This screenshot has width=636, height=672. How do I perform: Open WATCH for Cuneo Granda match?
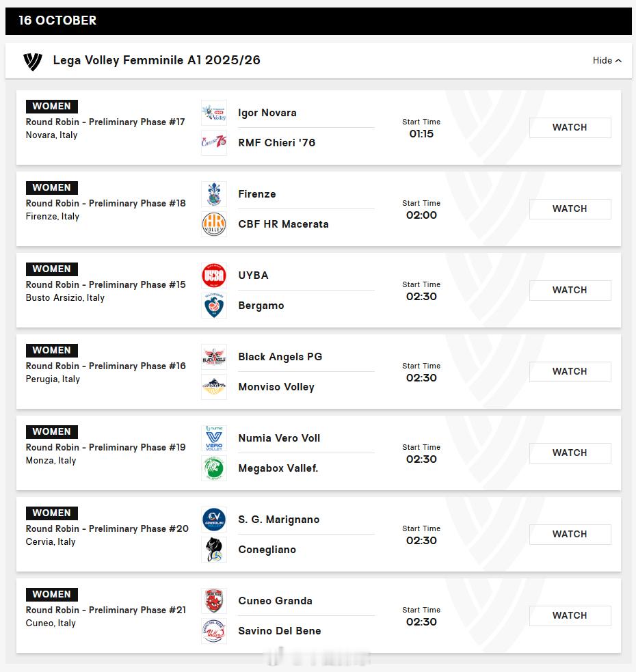pyautogui.click(x=570, y=616)
